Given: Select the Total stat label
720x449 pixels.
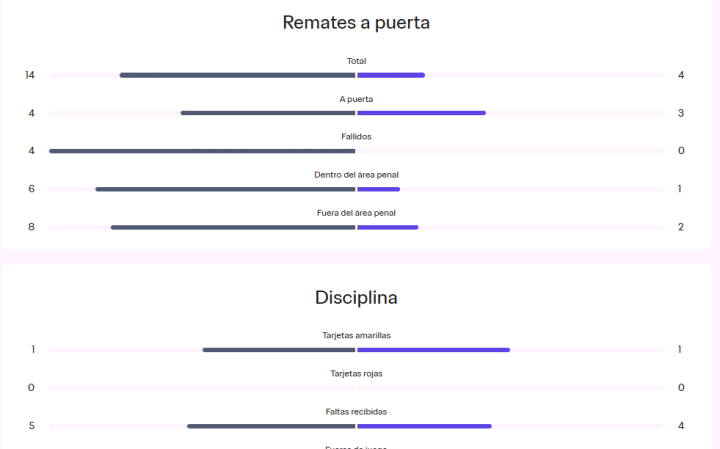Looking at the screenshot, I should tap(356, 61).
